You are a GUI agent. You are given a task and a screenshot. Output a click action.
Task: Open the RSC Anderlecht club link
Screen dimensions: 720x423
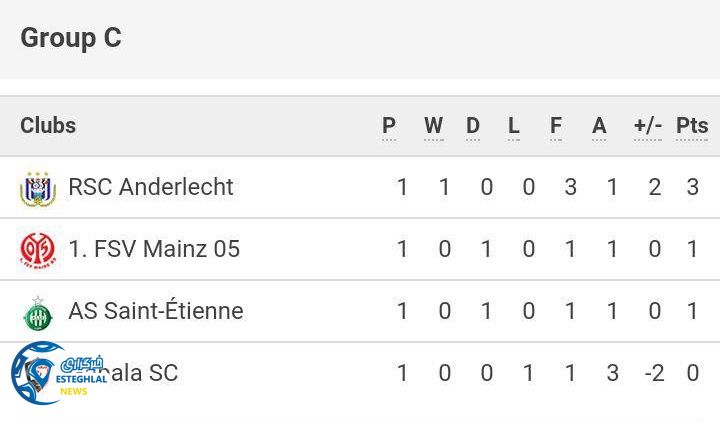click(150, 187)
